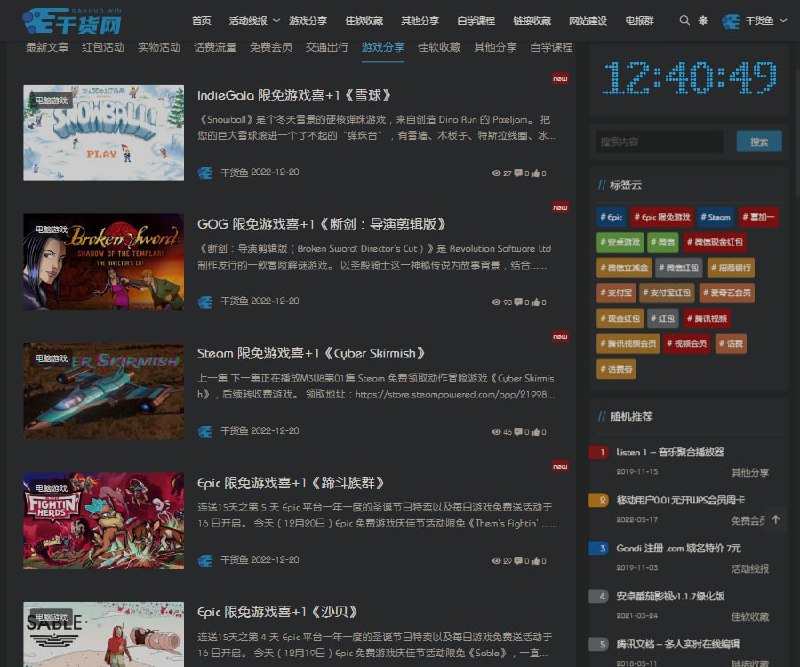
Task: Open the 网站建设 navigation item
Action: click(x=588, y=20)
